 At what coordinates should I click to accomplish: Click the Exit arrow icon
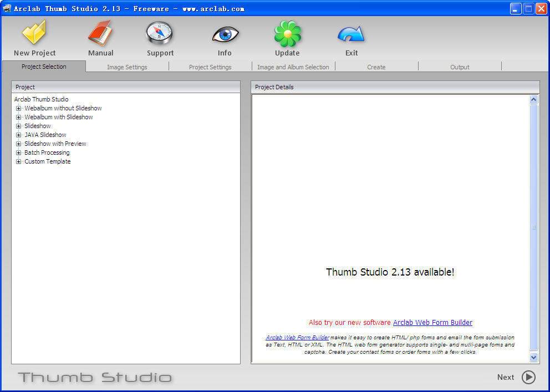coord(351,34)
